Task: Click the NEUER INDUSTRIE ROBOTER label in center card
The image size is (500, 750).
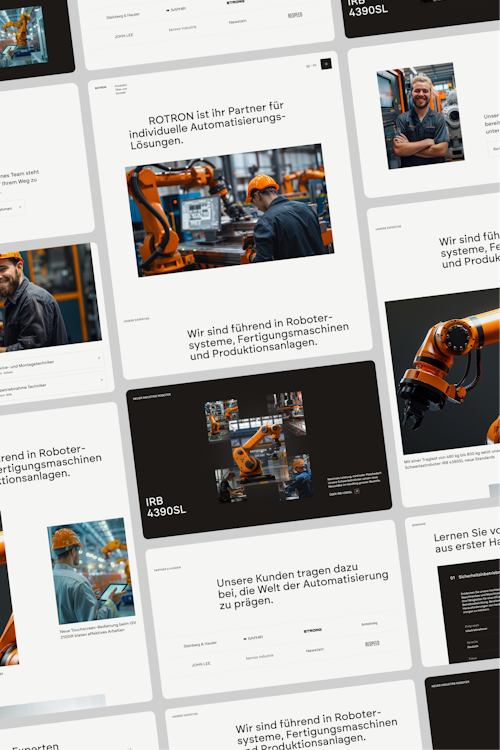Action: pos(152,396)
